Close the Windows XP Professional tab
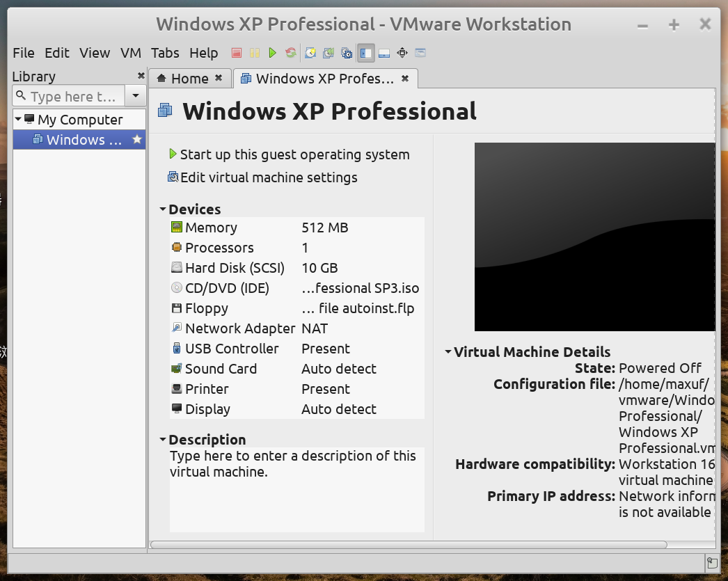728x581 pixels. pyautogui.click(x=405, y=78)
